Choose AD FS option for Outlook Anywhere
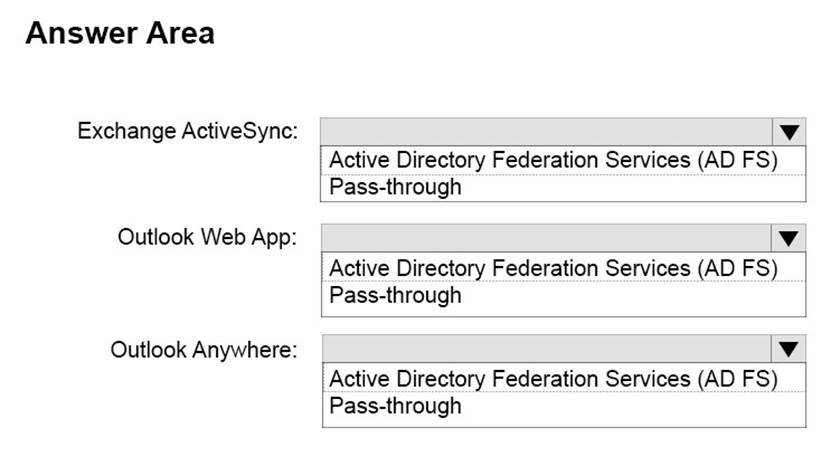840x466 pixels. [553, 378]
